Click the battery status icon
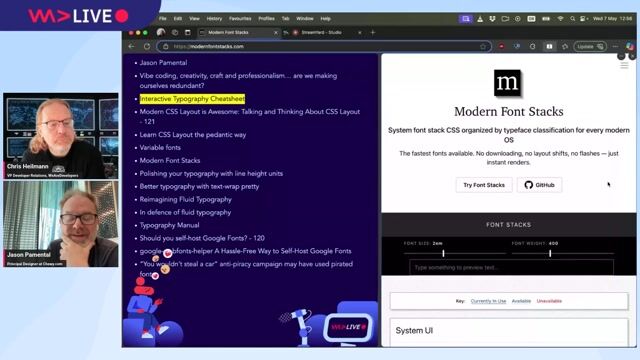 click(546, 19)
